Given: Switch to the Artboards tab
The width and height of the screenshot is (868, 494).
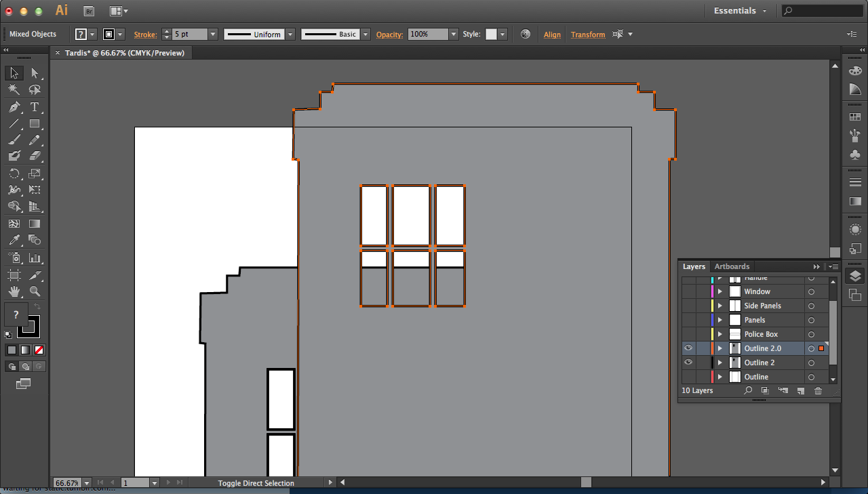Looking at the screenshot, I should [732, 266].
